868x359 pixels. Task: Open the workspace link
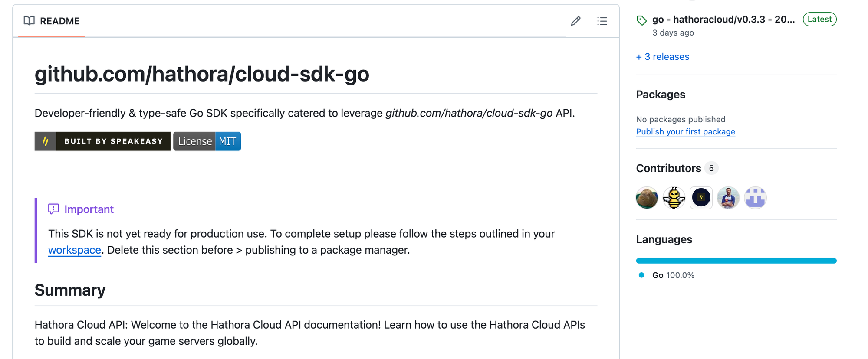point(75,250)
